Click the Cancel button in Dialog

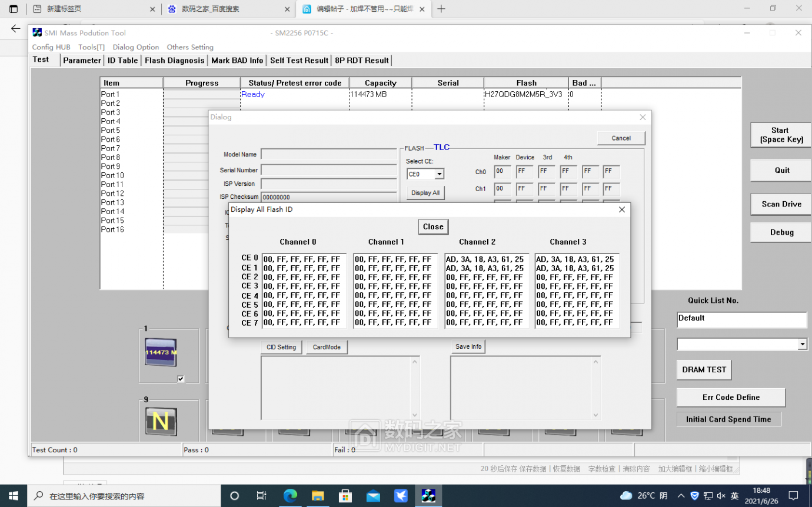621,138
